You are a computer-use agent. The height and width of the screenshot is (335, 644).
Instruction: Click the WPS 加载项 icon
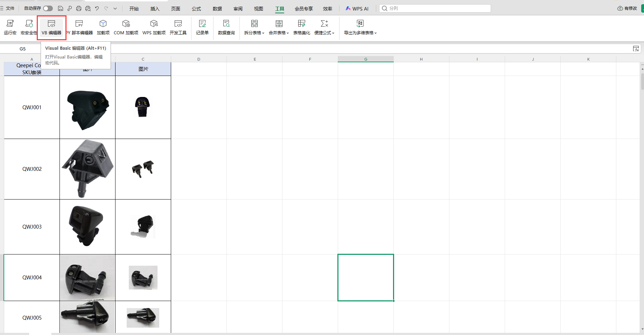tap(154, 27)
